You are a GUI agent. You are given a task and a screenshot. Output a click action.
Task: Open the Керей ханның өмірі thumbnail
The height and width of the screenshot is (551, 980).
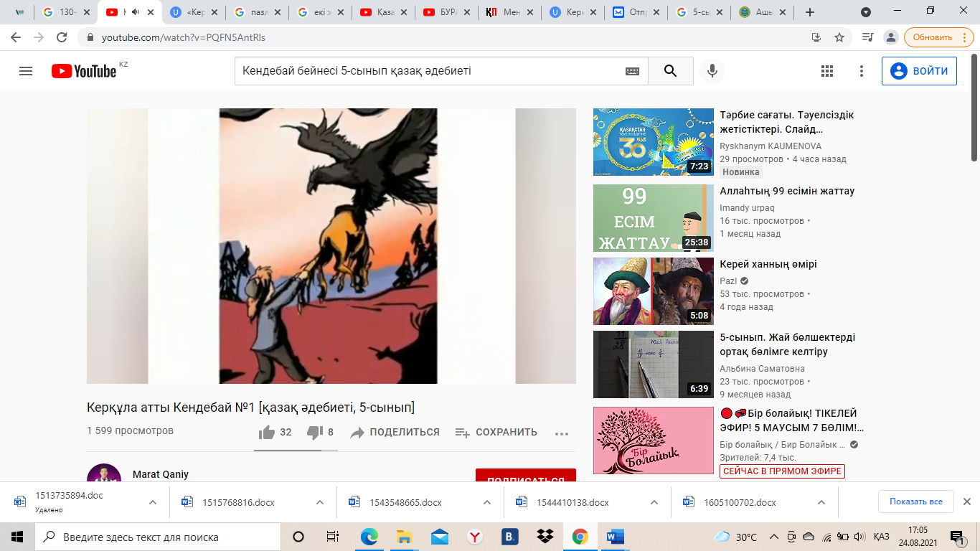654,291
